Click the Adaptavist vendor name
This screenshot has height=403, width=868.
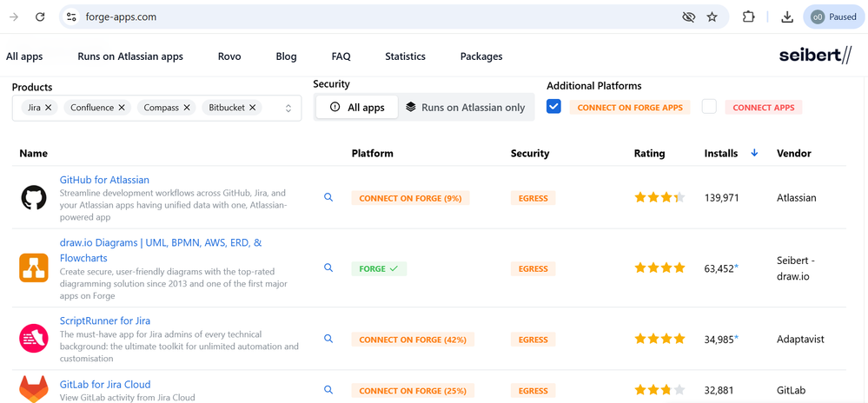pyautogui.click(x=800, y=339)
